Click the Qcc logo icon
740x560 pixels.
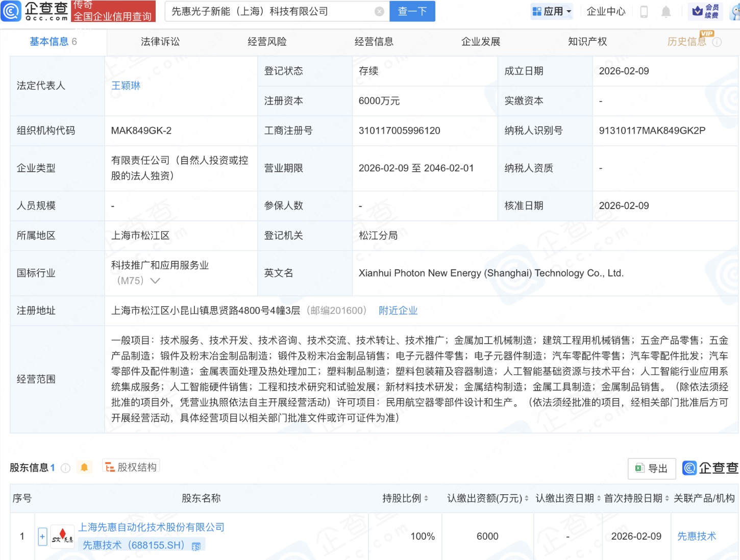[11, 11]
